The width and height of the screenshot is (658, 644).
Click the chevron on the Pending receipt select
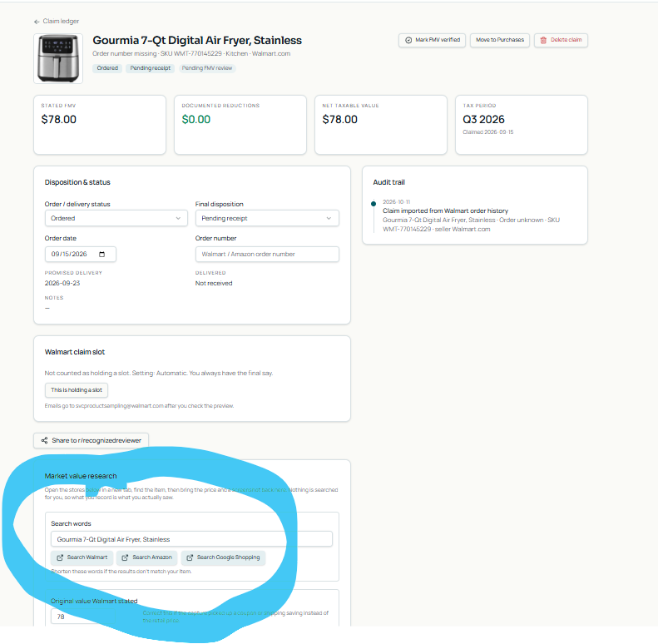tap(329, 218)
